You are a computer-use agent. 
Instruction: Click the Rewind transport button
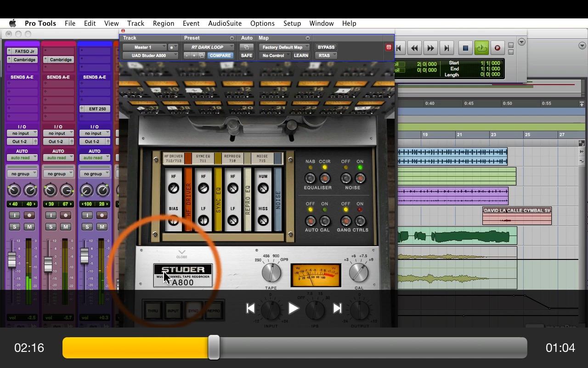coord(414,48)
